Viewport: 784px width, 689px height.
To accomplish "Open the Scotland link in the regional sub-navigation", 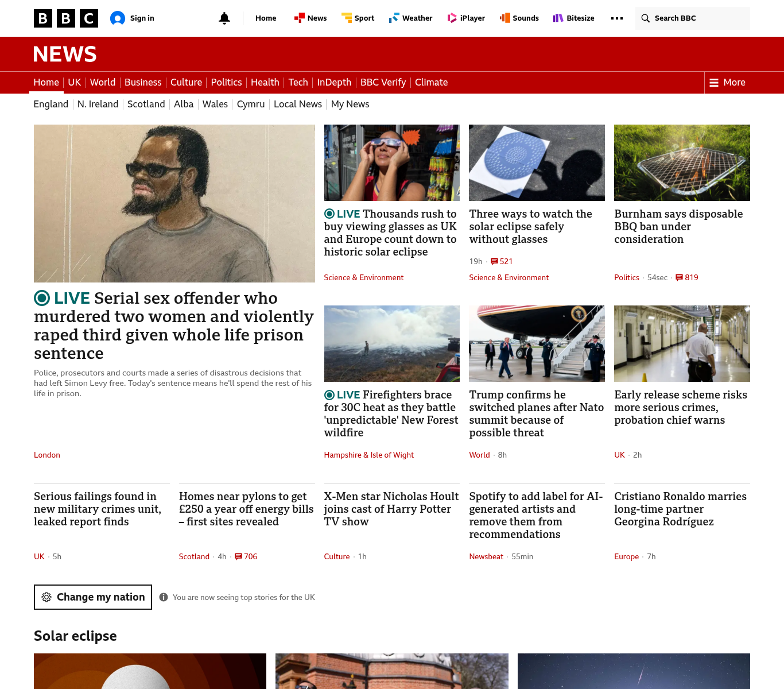I will coord(146,104).
